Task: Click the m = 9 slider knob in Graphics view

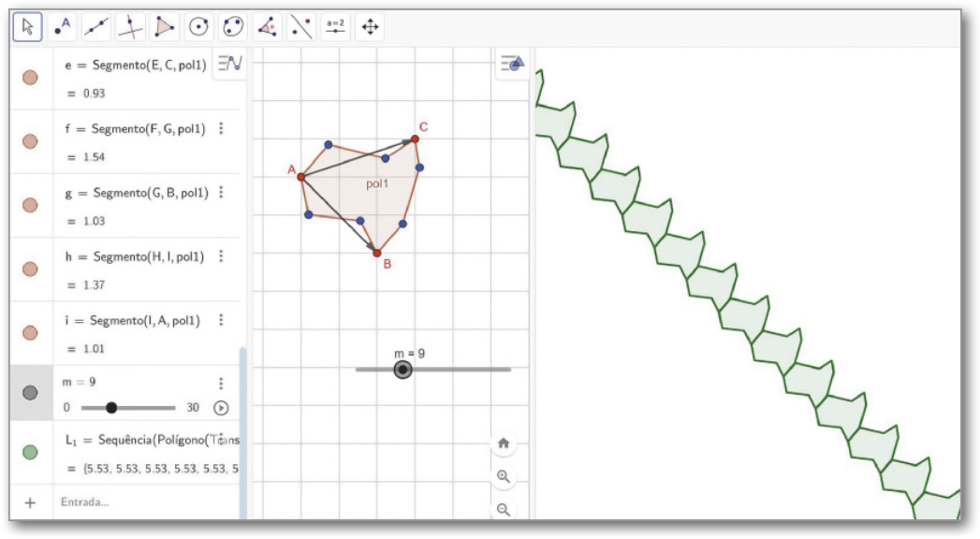Action: click(403, 370)
